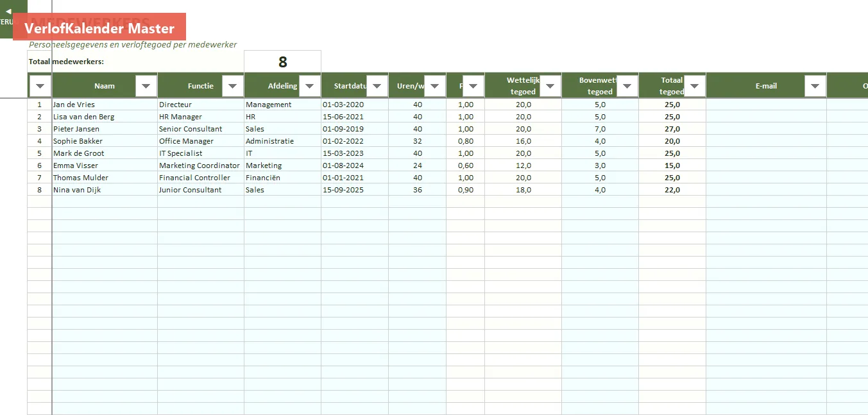The height and width of the screenshot is (415, 868).
Task: Select the total employees value cell showing 8
Action: pyautogui.click(x=282, y=62)
